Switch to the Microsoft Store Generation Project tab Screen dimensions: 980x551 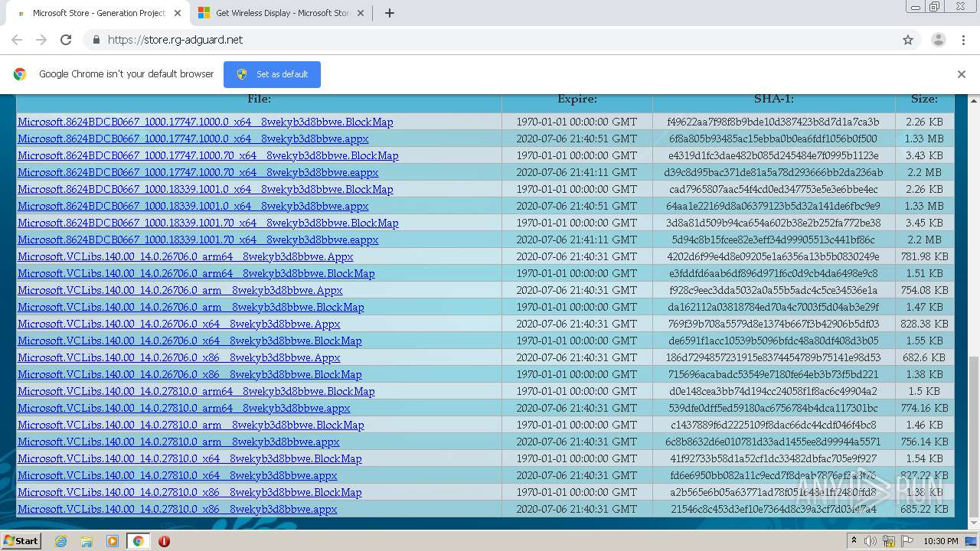tap(98, 13)
